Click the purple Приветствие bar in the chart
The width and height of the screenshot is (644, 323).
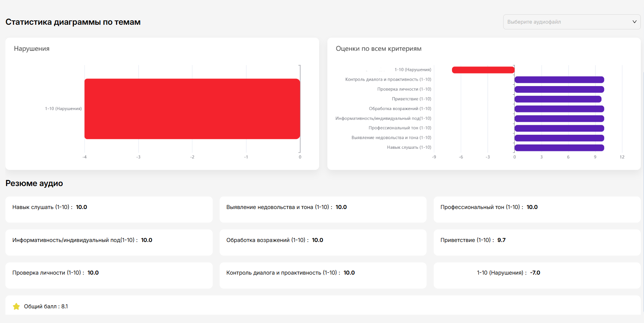click(558, 99)
